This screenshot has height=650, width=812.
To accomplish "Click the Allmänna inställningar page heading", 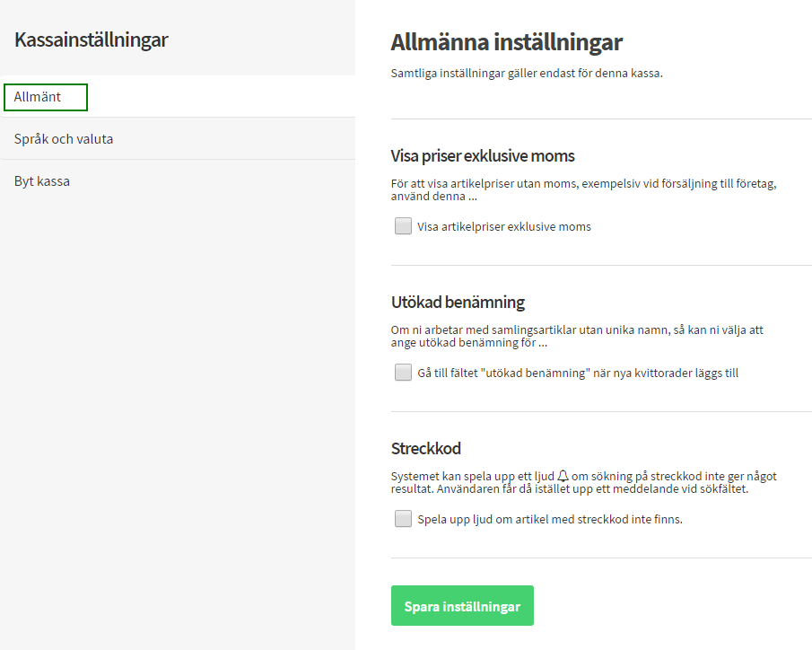I will coord(507,42).
